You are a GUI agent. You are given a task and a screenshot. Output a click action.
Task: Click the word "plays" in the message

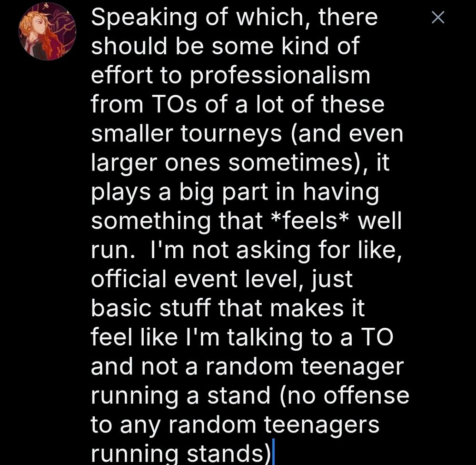coord(121,192)
